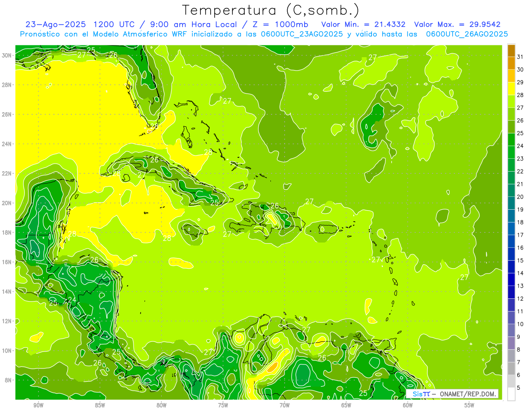
Task: Click the '20' colorbar scale label
Action: 520,197
